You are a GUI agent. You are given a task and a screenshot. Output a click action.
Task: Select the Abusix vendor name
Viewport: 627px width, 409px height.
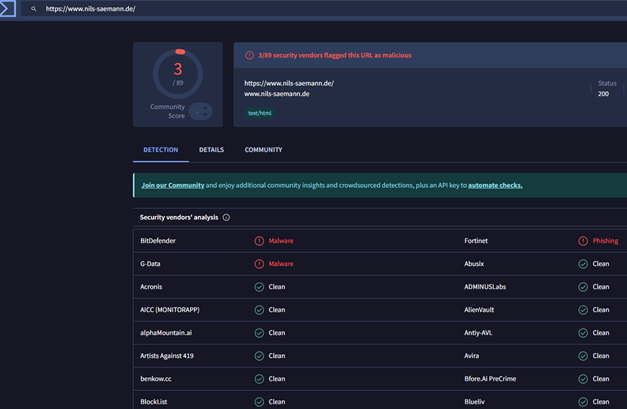(474, 264)
